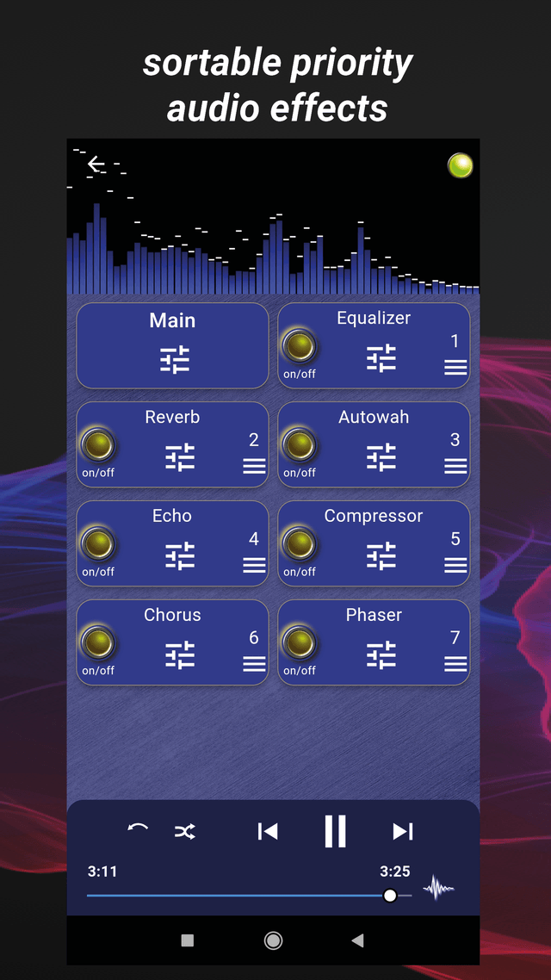Open Reverb settings sliders icon

click(x=180, y=457)
